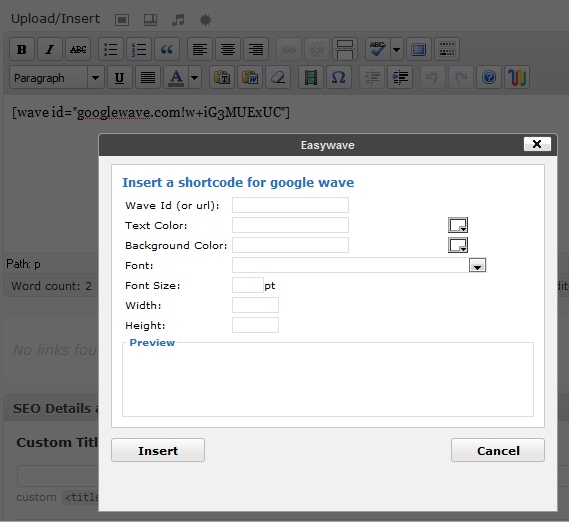Click the 'Path: p' status text
Image resolution: width=569 pixels, height=523 pixels.
pyautogui.click(x=23, y=264)
